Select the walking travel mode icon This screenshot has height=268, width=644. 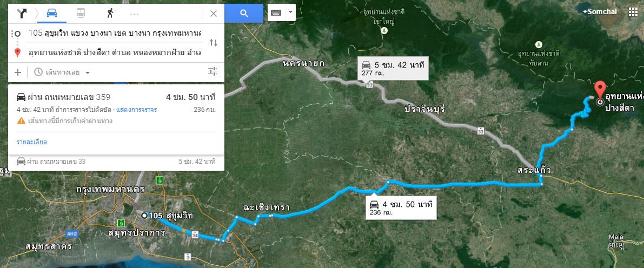110,13
